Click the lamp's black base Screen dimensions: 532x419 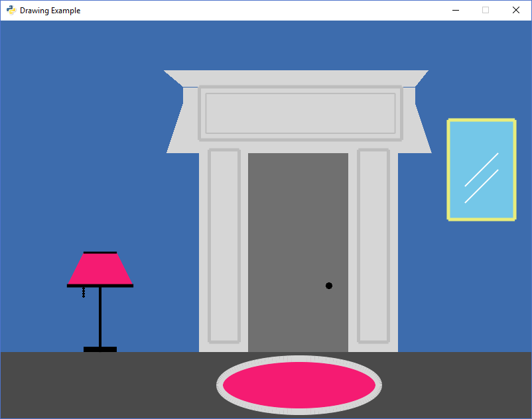pos(100,349)
